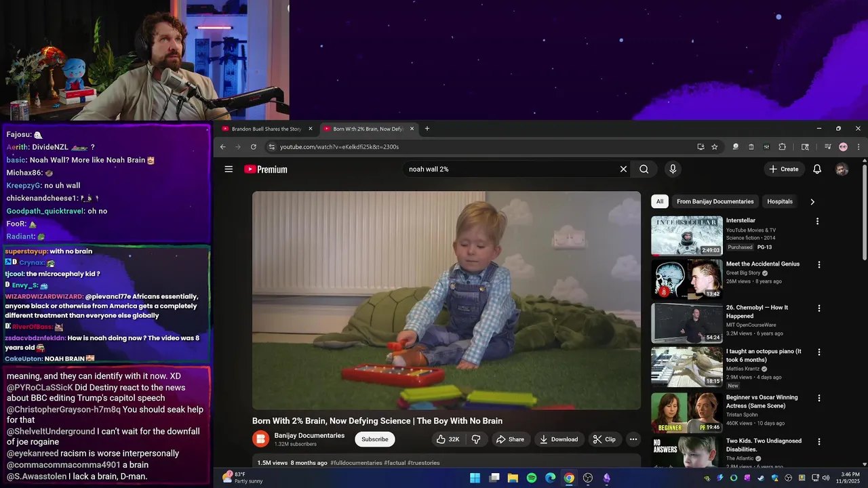Open Meet the Accidental Genius thumbnail
Image resolution: width=868 pixels, height=488 pixels.
coord(687,279)
